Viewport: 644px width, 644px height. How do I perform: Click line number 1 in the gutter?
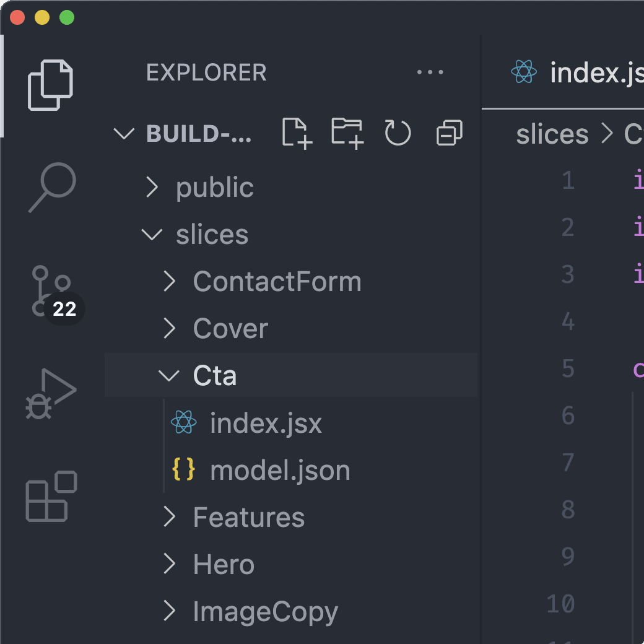pyautogui.click(x=568, y=180)
